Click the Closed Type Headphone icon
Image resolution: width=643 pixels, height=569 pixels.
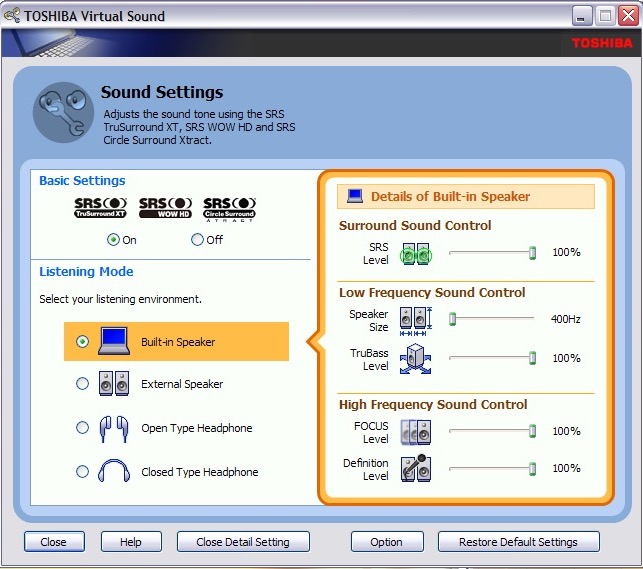(x=114, y=472)
